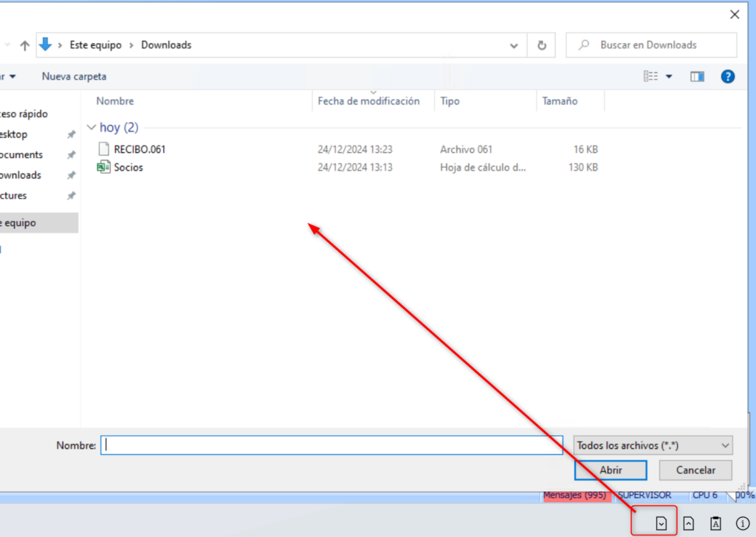This screenshot has height=537, width=756.
Task: Select the Socios spreadsheet file
Action: pos(128,168)
